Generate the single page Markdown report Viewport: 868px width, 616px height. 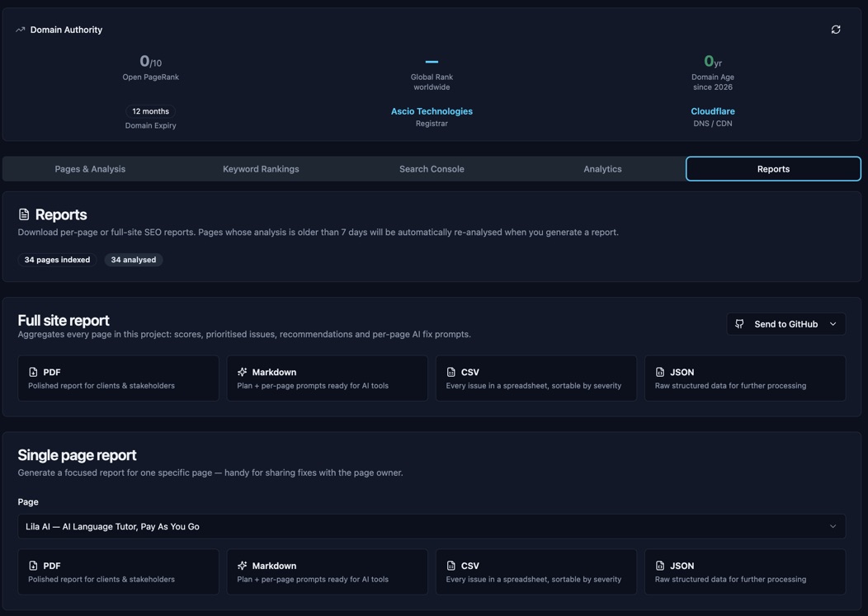click(x=328, y=571)
